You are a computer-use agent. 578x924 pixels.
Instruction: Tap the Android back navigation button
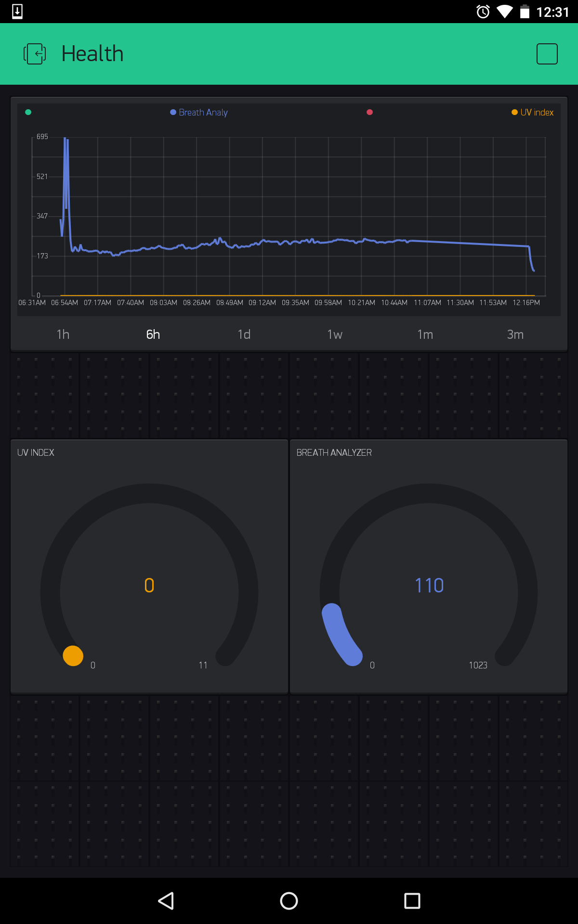click(x=166, y=901)
